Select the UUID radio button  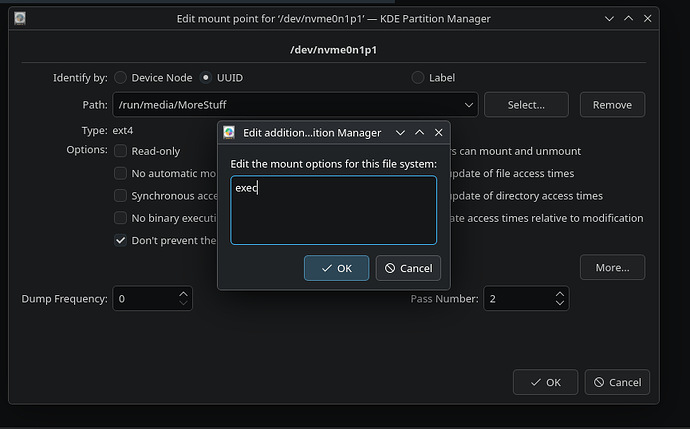point(206,78)
